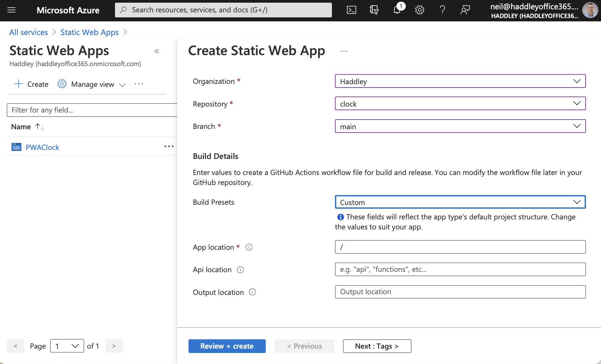Click the Feedback icon in header
601x364 pixels.
point(465,10)
